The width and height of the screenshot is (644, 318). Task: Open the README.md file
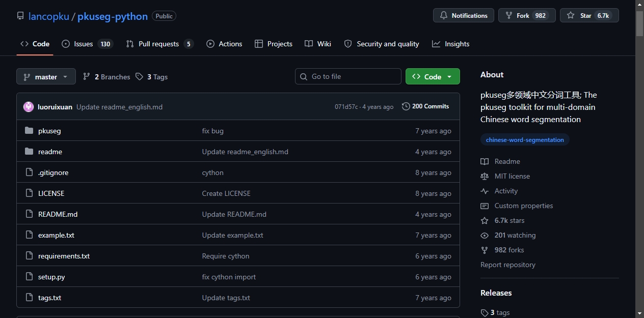pos(58,214)
